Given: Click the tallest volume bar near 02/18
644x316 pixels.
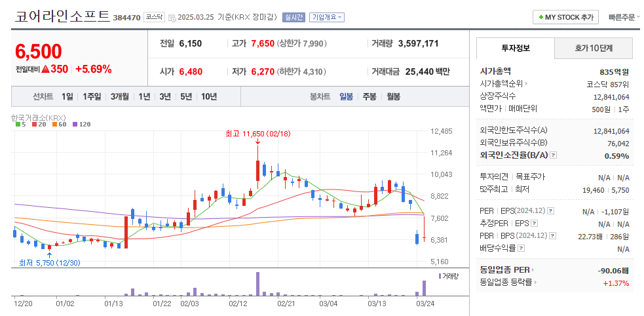Looking at the screenshot, I should tap(257, 284).
